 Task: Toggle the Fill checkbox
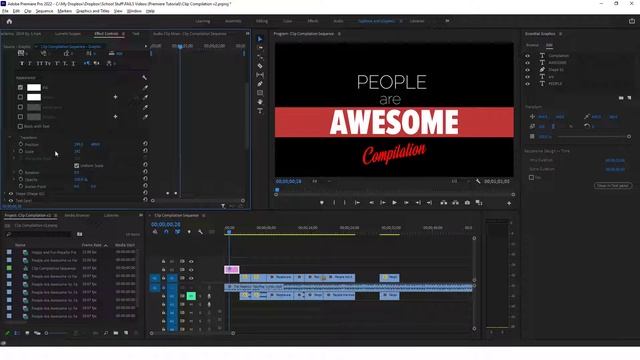pos(20,87)
